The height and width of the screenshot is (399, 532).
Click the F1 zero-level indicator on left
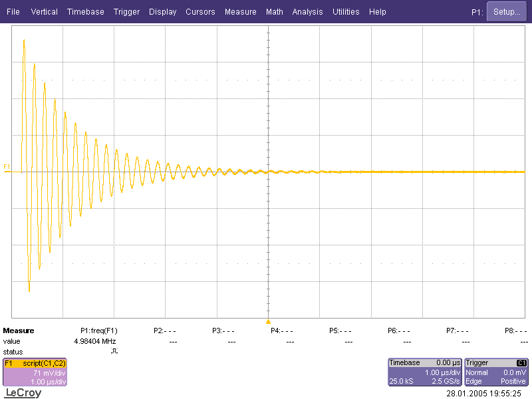(7, 166)
